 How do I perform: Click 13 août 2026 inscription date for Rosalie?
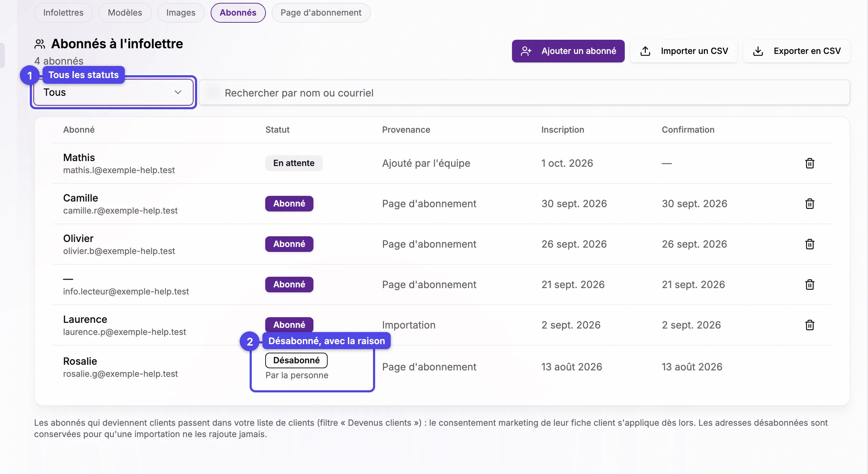coord(572,367)
